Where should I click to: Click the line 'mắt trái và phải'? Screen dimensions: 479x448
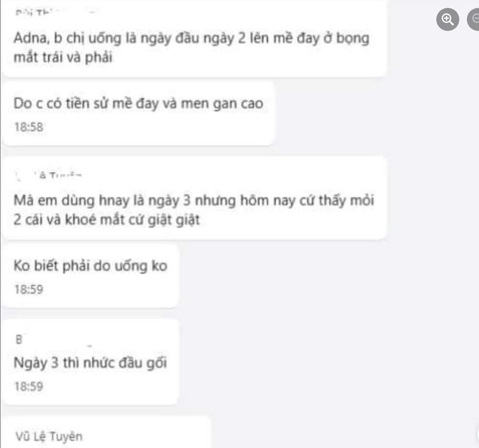[63, 57]
